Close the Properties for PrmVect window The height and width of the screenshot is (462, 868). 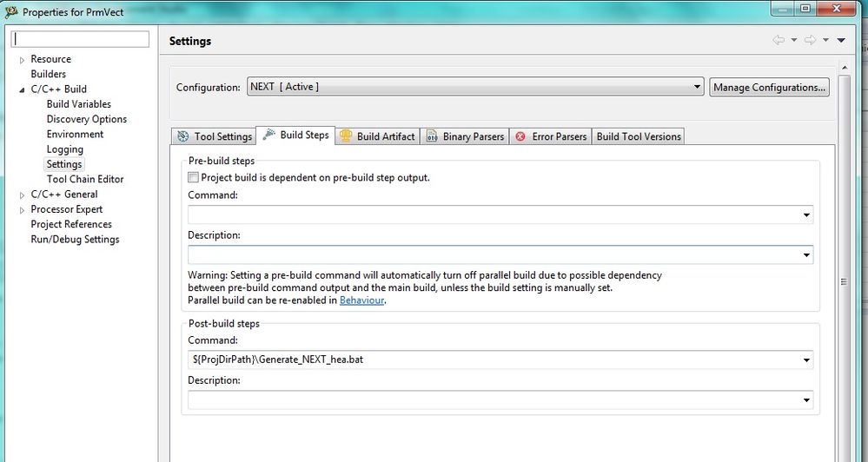[837, 9]
